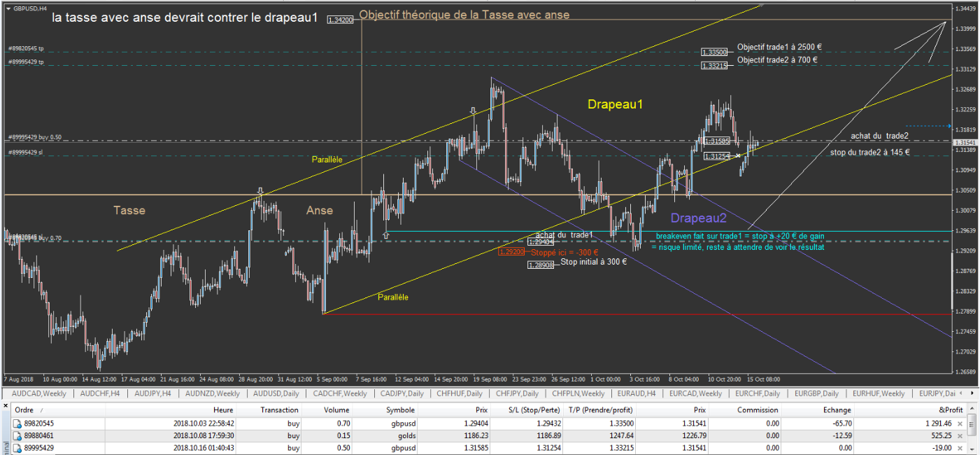Click the order icon of row 89820545
The width and height of the screenshot is (980, 455).
point(17,423)
